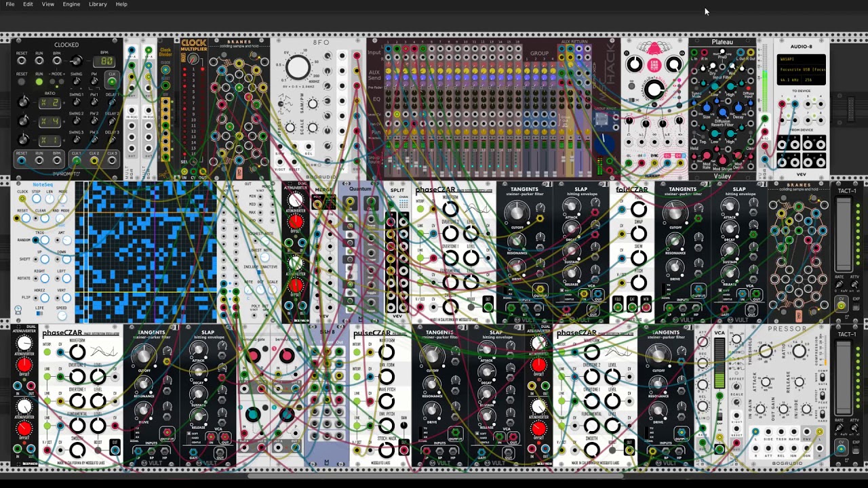
Task: Open the Library menu
Action: 98,4
